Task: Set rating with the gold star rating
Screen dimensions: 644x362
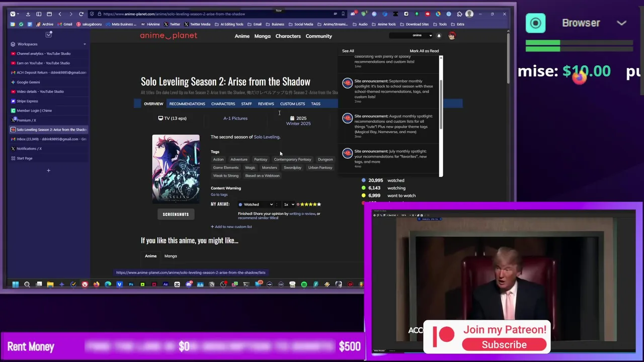Action: 310,205
